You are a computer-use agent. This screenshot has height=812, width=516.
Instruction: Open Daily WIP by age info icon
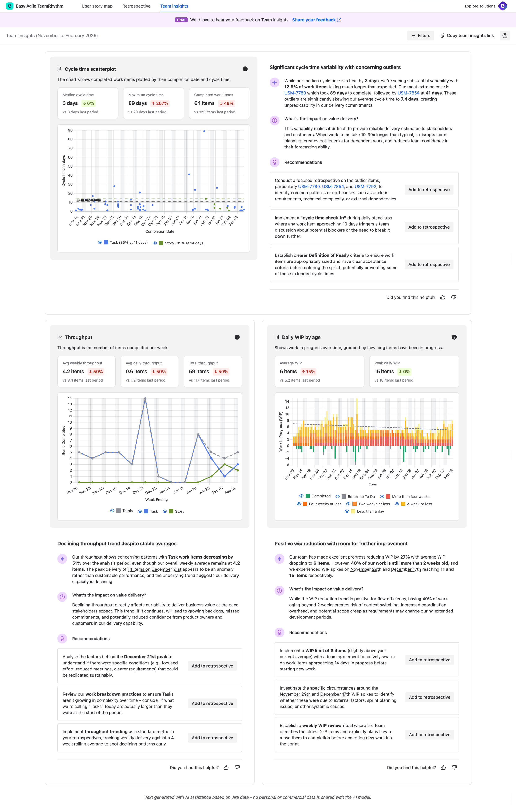click(x=454, y=337)
